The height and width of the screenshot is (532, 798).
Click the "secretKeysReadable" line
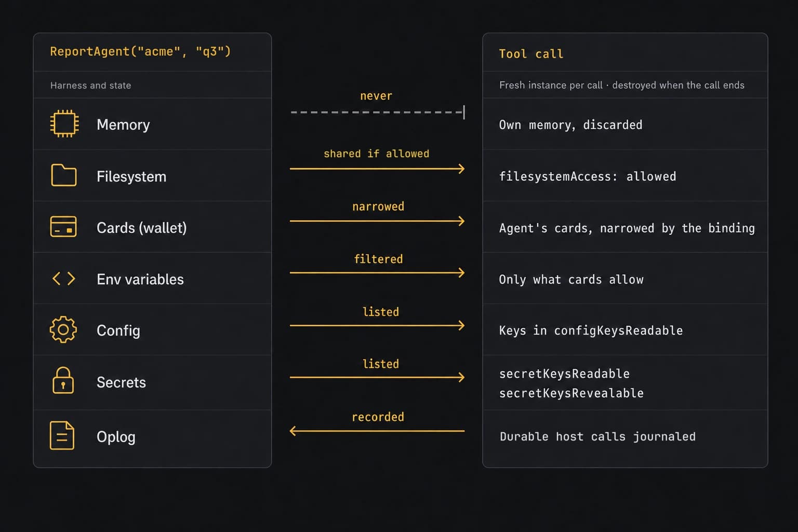[564, 374]
